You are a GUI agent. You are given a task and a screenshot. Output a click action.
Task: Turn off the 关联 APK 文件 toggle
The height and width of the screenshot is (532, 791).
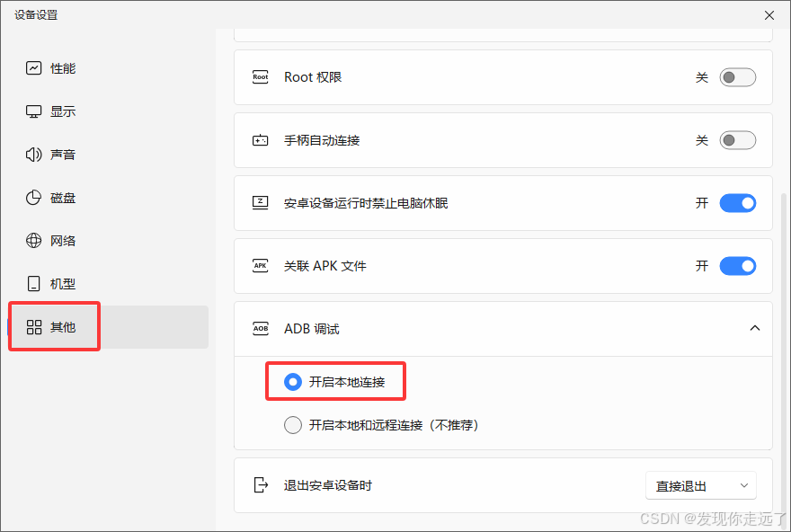pos(738,266)
